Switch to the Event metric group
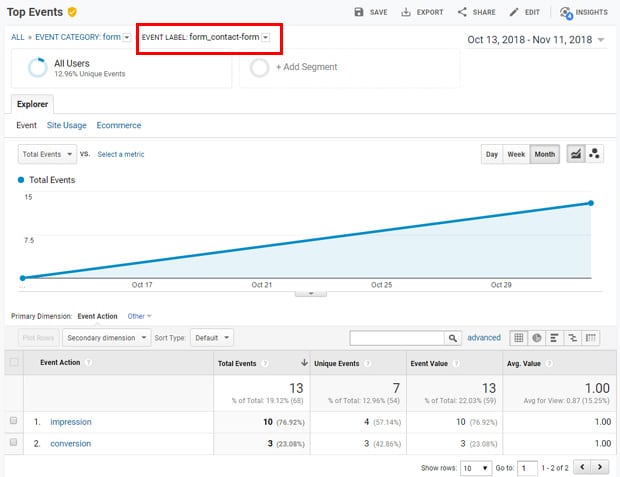This screenshot has height=477, width=620. click(x=26, y=125)
